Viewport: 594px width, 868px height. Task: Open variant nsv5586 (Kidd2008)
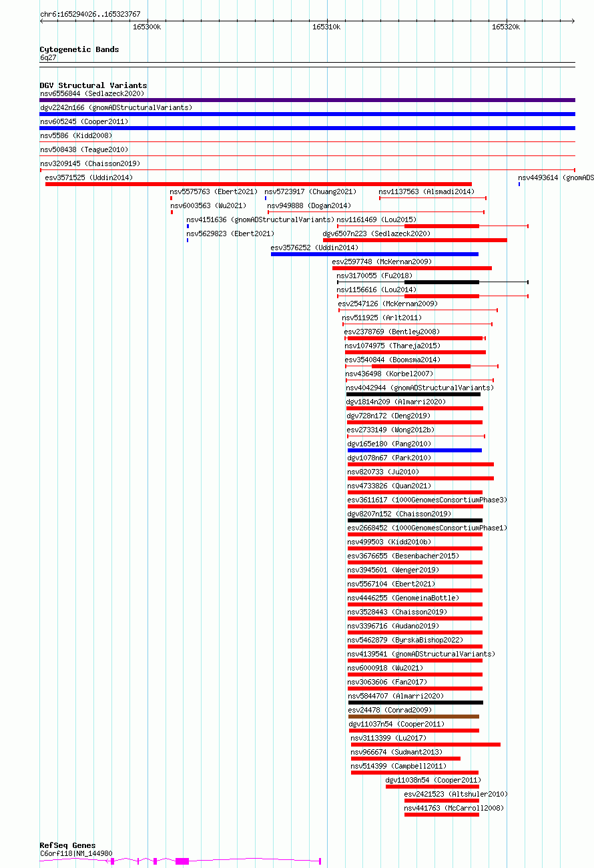[76, 135]
